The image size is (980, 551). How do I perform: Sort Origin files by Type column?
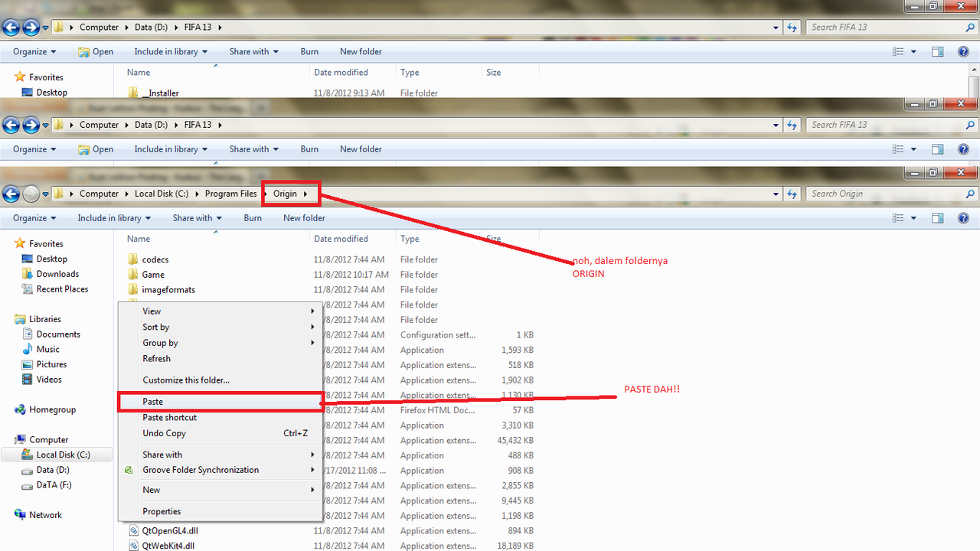pos(410,239)
